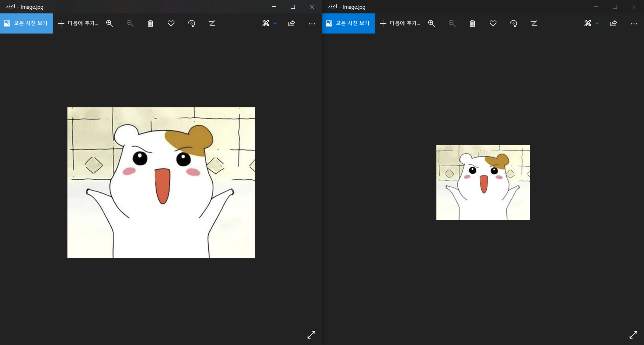Zoom in using magnifier in right window

pyautogui.click(x=432, y=23)
